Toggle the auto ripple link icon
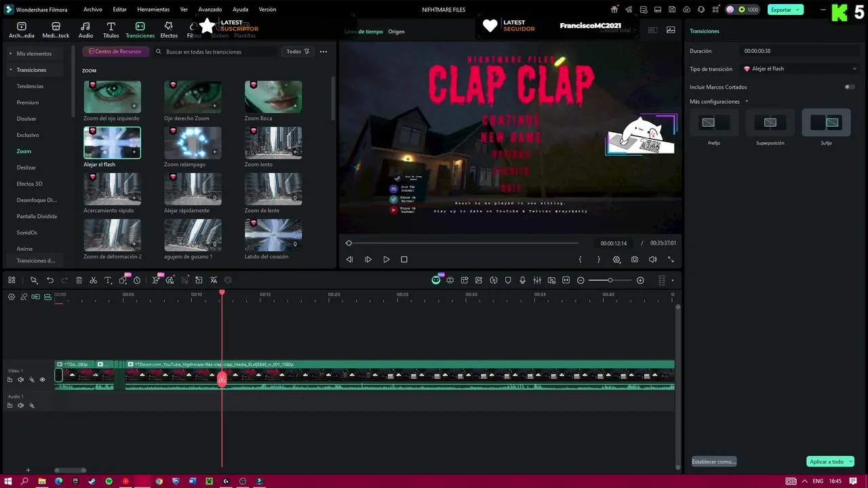Viewport: 868px width, 488px height. [x=24, y=297]
